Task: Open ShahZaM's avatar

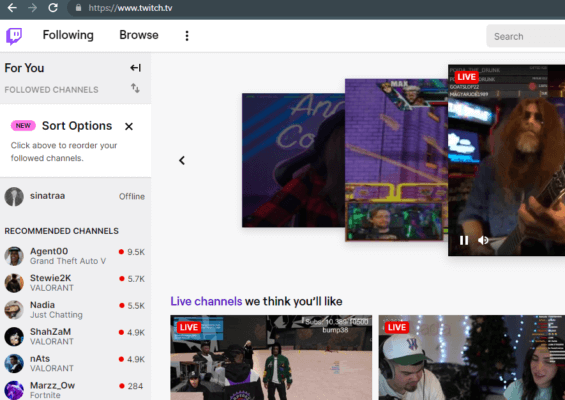Action: (14, 337)
